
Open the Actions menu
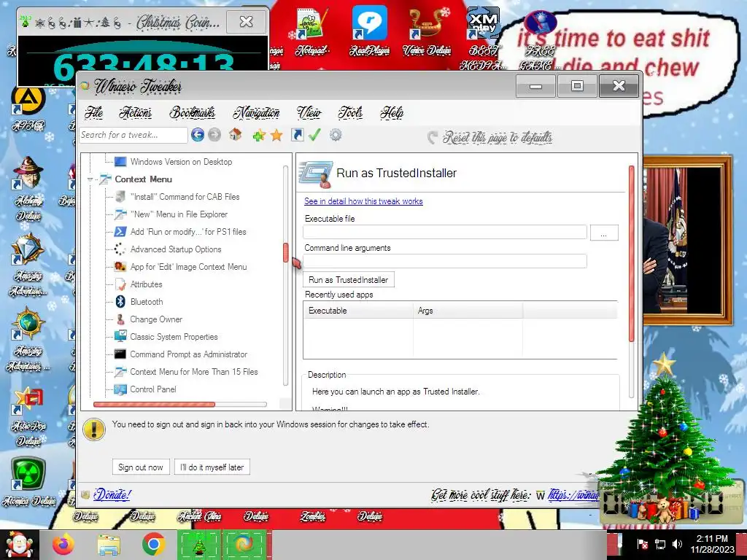(x=135, y=113)
